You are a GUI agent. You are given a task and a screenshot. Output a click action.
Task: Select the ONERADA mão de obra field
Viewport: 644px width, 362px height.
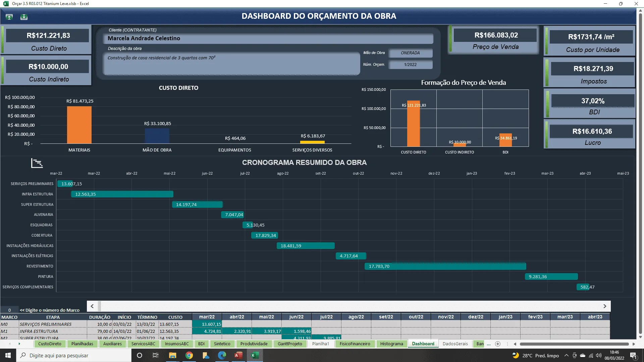pyautogui.click(x=410, y=53)
